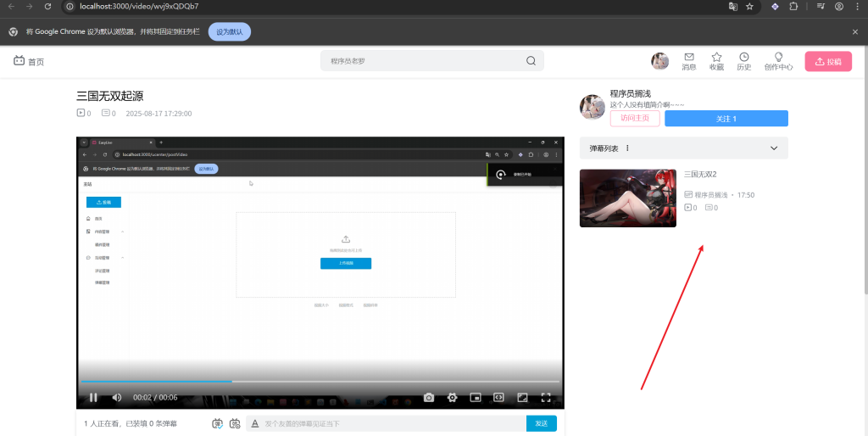Toggle follow with 关注 button
This screenshot has width=868, height=436.
pos(726,119)
